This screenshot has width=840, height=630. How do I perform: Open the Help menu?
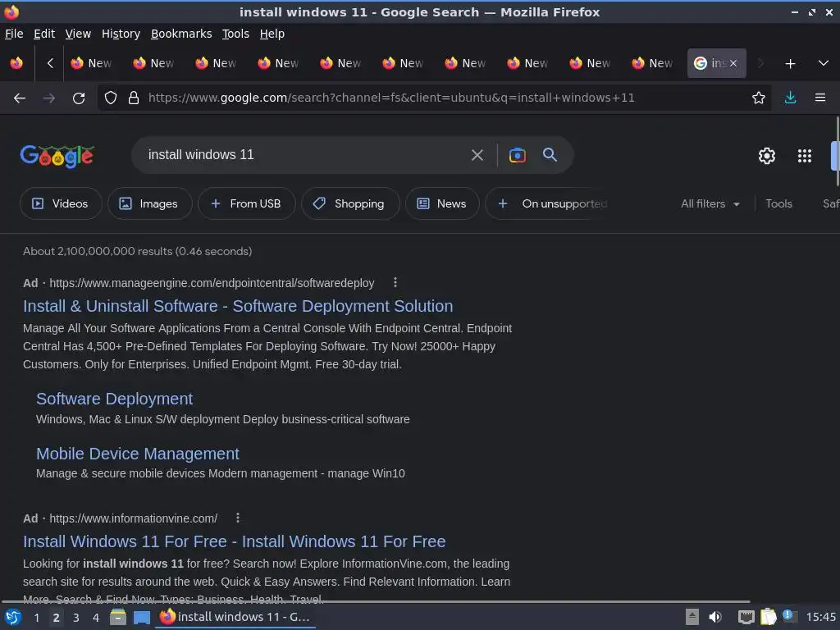pos(272,34)
